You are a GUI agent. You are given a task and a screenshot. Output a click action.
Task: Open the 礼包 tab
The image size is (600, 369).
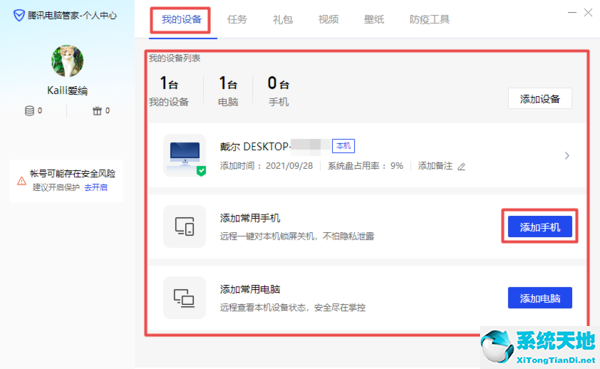(283, 19)
